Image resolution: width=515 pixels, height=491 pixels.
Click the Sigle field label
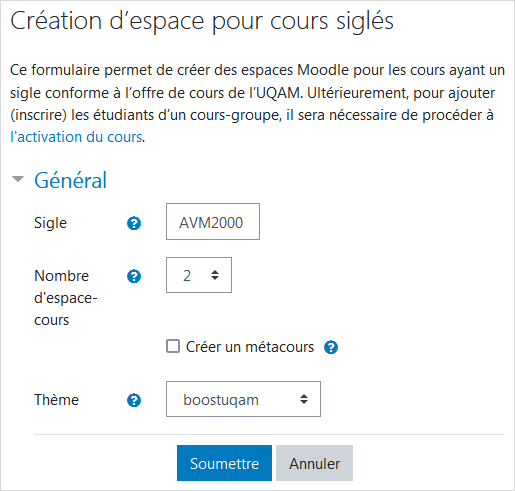point(50,223)
